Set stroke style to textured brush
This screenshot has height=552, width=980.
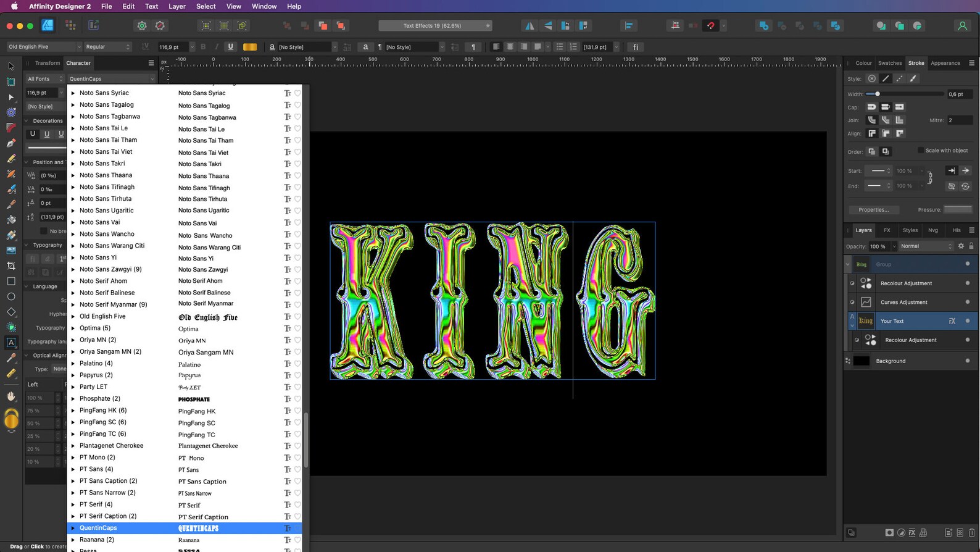[913, 78]
